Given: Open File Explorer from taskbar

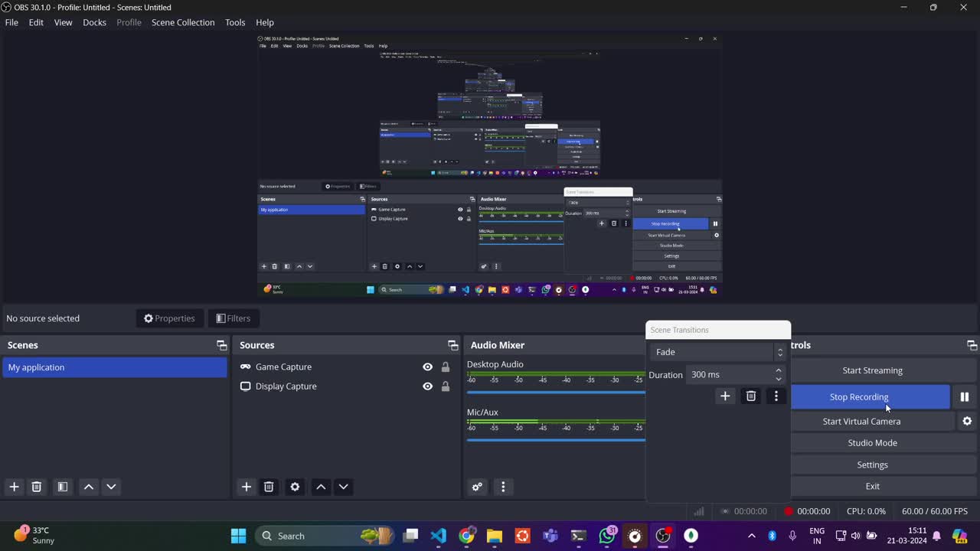Looking at the screenshot, I should [495, 536].
